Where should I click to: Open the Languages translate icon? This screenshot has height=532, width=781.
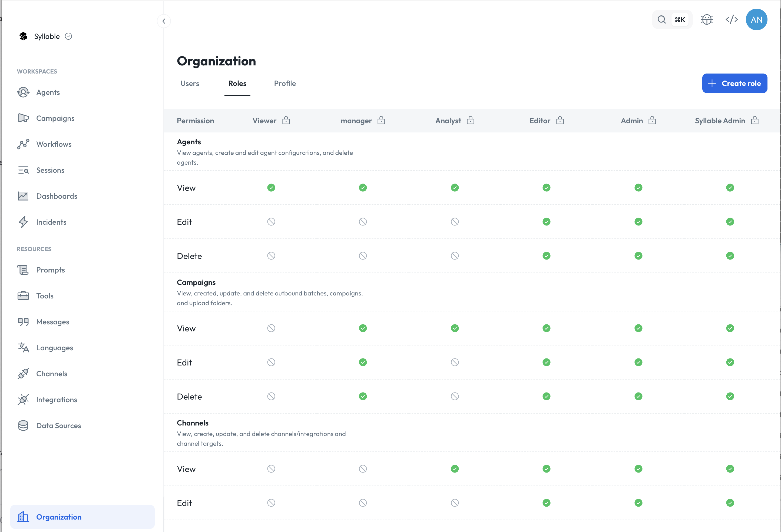[x=23, y=348]
